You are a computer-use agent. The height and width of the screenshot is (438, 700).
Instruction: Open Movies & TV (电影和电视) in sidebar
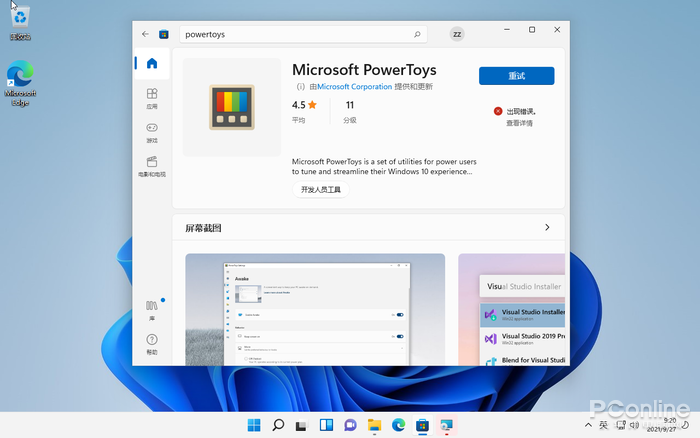pyautogui.click(x=152, y=166)
